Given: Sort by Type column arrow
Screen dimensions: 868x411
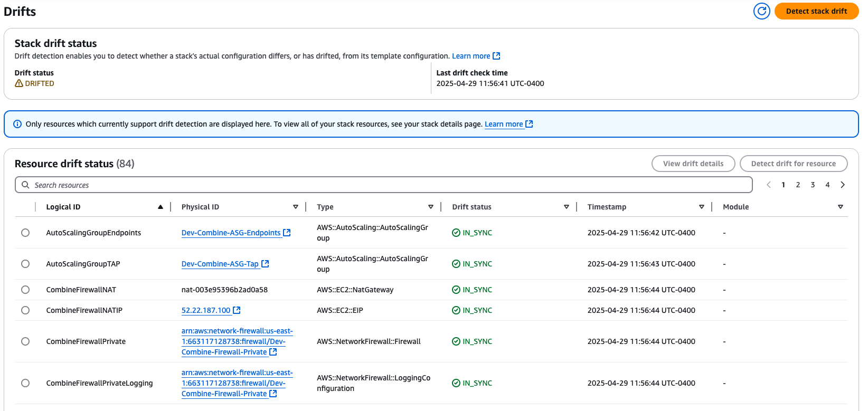Looking at the screenshot, I should [431, 207].
